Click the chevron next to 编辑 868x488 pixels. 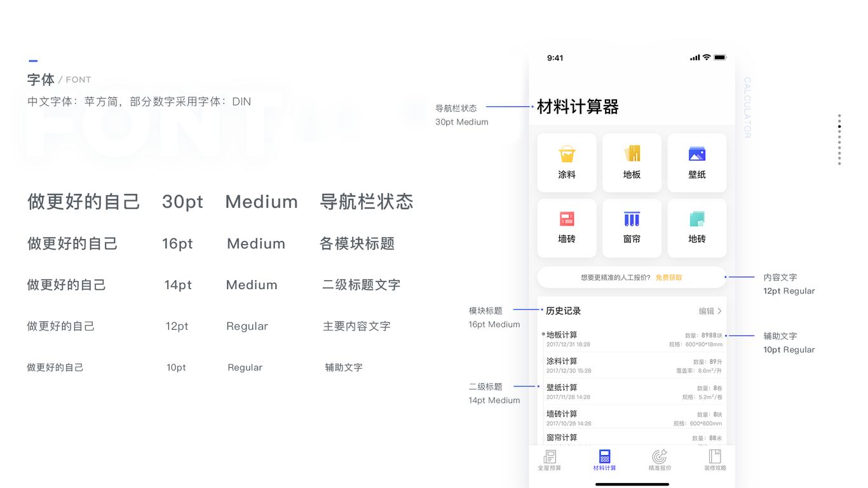pyautogui.click(x=720, y=311)
